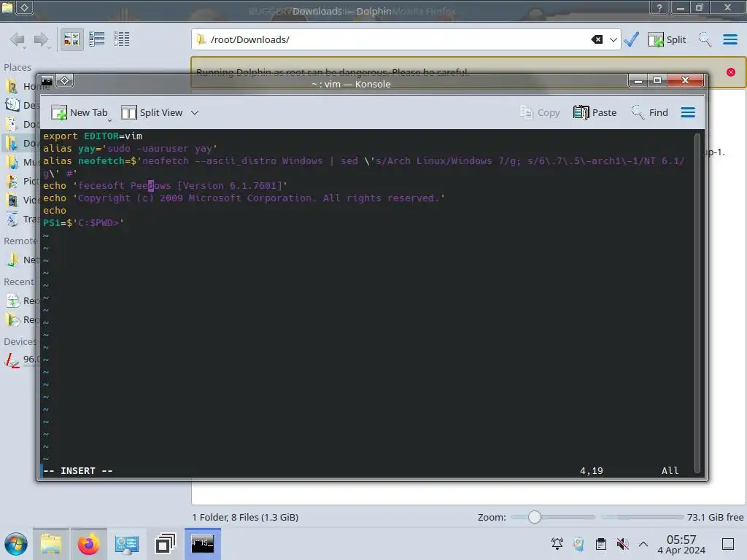Click the 73.1 GiB free space bar

tap(642, 517)
